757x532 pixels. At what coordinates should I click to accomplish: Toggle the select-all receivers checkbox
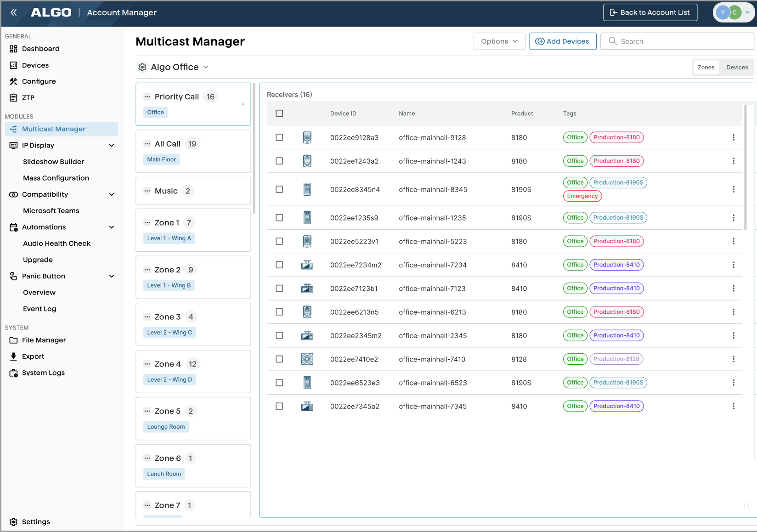pyautogui.click(x=279, y=113)
